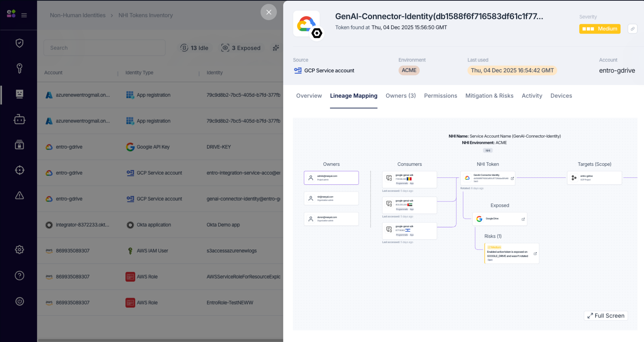Screen dimensions: 644x342
Task: Click the warning triangle sidebar icon
Action: point(19,196)
